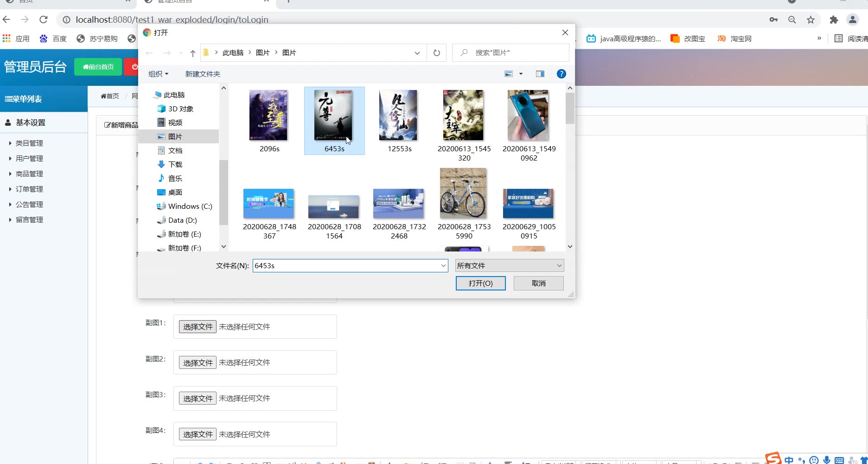
Task: Select 文档 folder in navigation tree
Action: (170, 150)
